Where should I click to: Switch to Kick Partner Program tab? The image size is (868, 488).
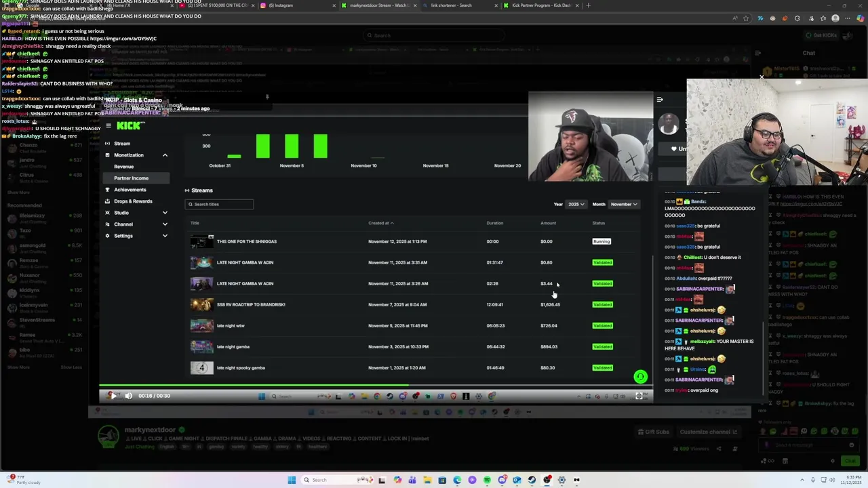540,5
